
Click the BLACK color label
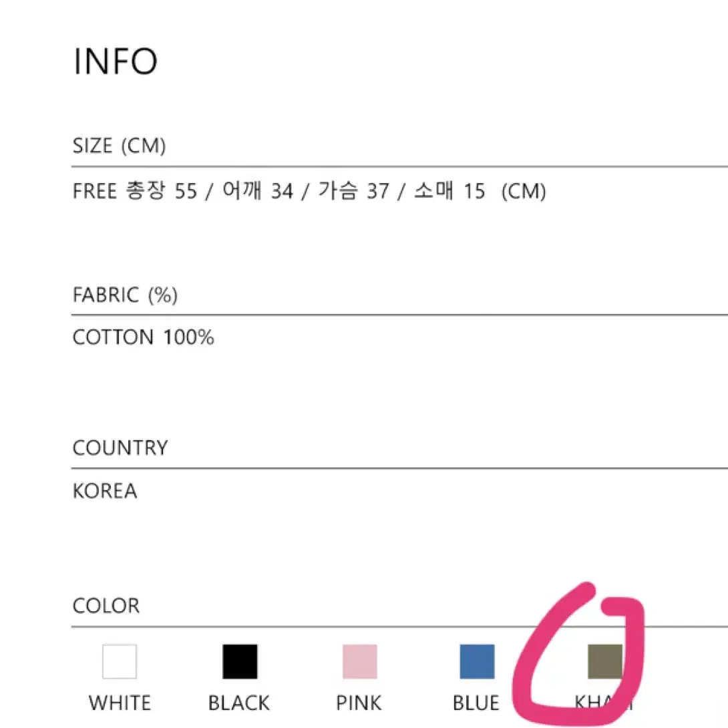pyautogui.click(x=238, y=703)
